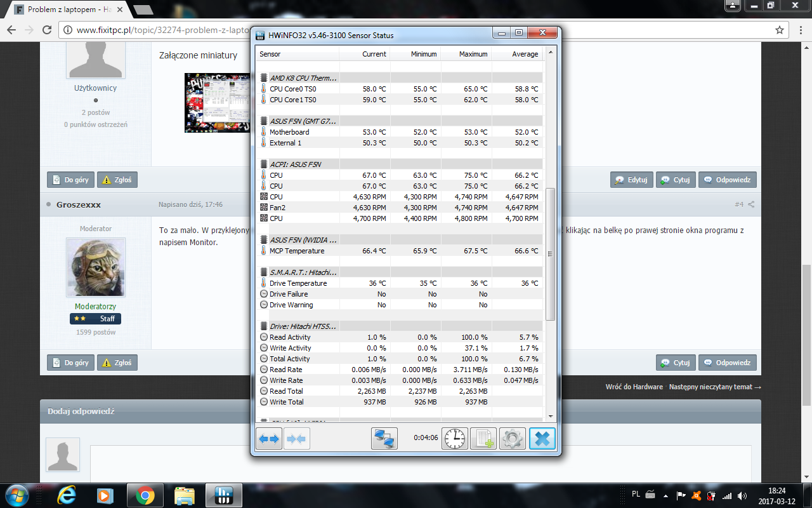Open the Groszexxx user profile link

pyautogui.click(x=79, y=205)
